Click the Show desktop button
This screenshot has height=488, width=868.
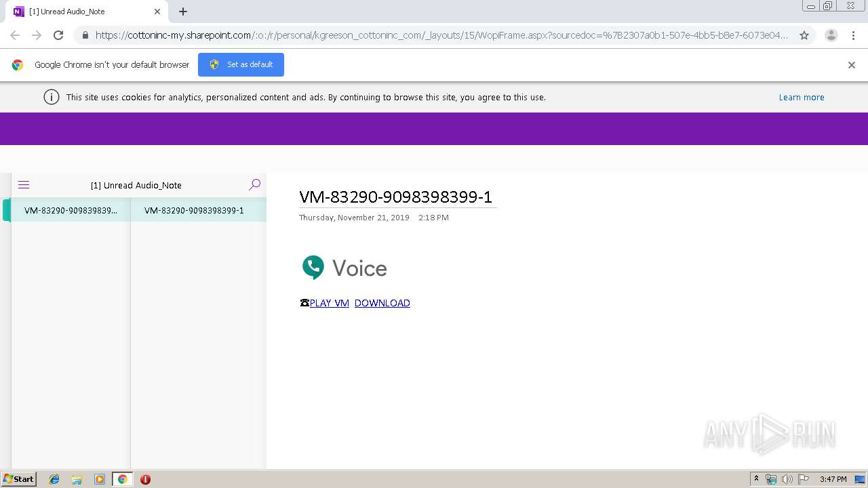coord(861,479)
